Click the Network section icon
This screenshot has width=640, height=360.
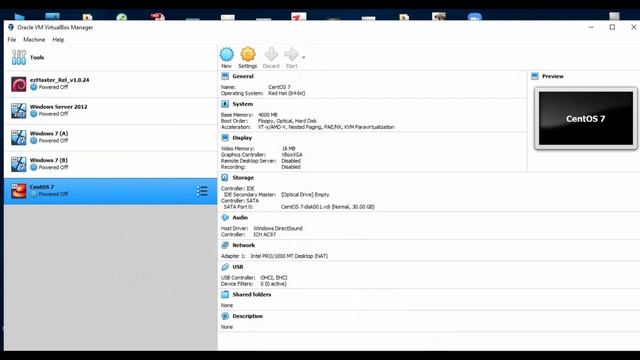225,245
